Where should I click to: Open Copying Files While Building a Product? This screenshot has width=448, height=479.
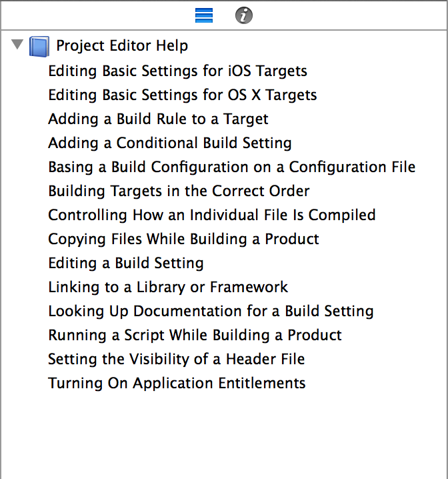183,239
